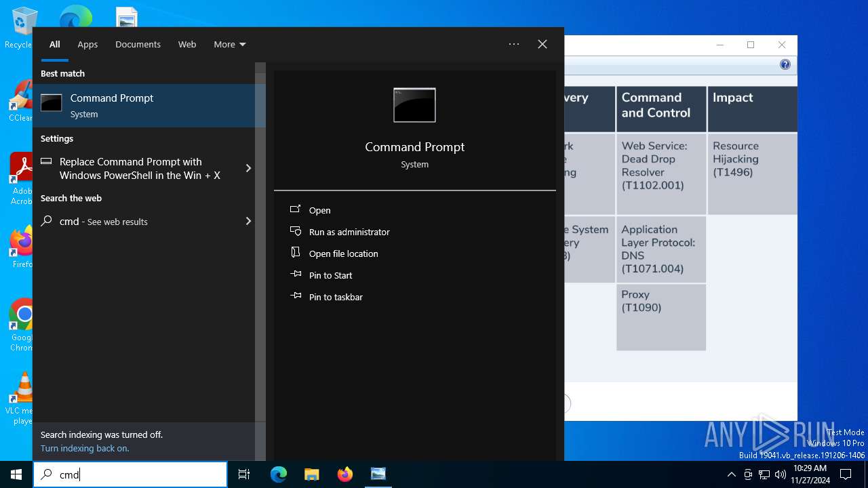Click the Run as administrator shield icon

tap(296, 231)
